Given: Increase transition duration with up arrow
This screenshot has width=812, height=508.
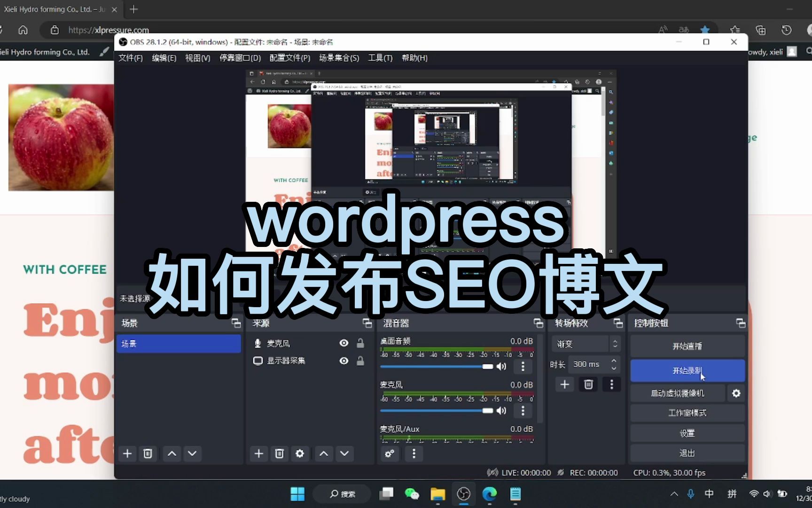Looking at the screenshot, I should coord(614,361).
